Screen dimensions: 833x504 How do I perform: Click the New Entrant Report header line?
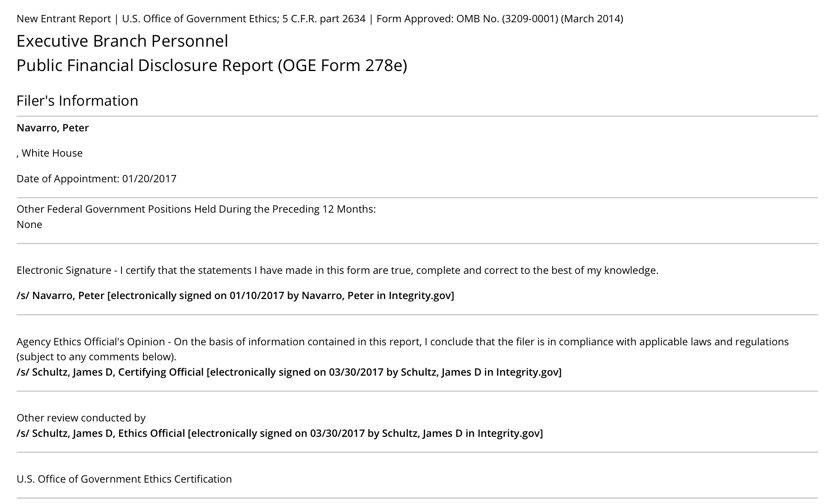click(320, 19)
